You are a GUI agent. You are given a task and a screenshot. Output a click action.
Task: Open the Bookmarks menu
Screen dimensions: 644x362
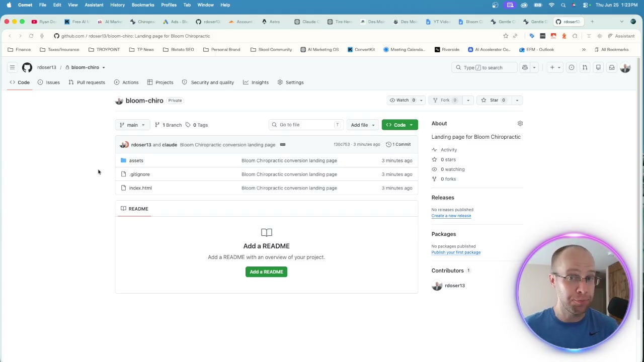(x=143, y=5)
